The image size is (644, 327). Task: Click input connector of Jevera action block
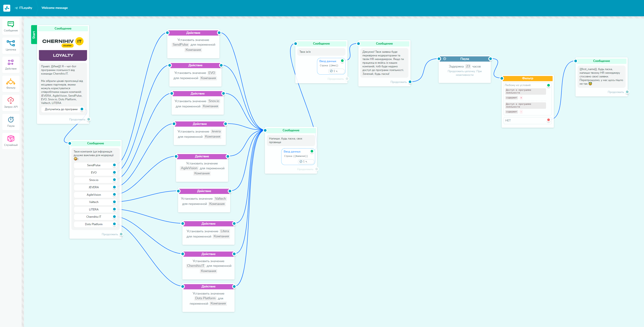click(174, 124)
